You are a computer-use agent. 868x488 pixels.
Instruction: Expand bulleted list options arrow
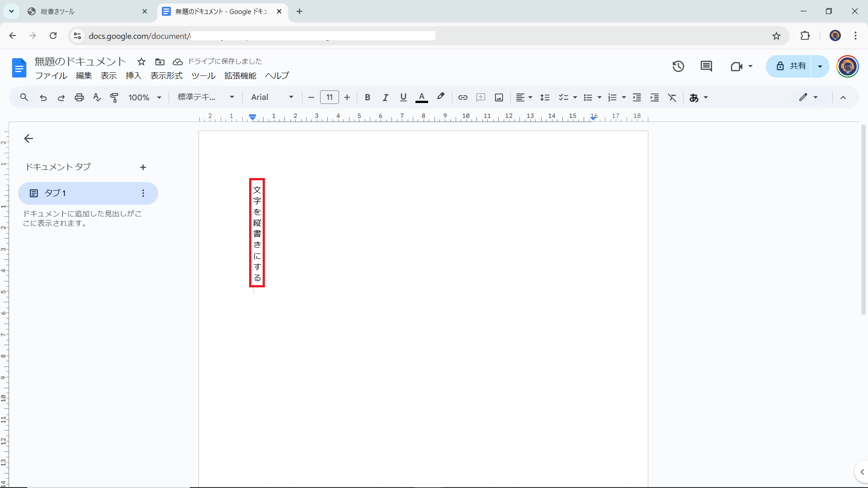(x=599, y=97)
